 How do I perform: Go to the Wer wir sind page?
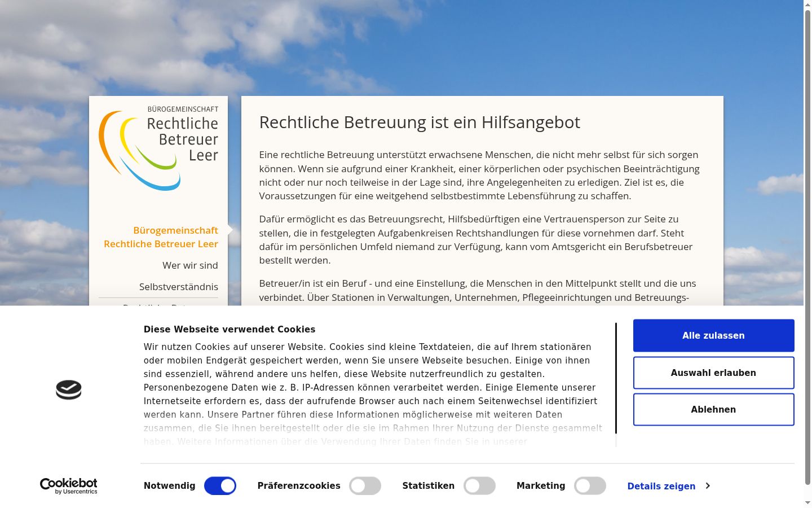[190, 265]
